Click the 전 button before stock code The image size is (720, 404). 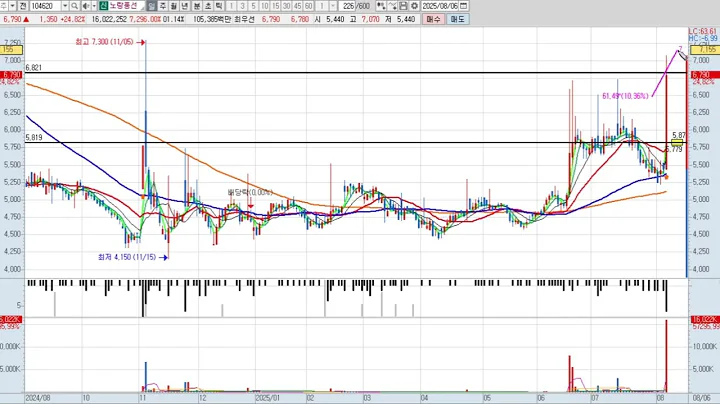[22, 6]
